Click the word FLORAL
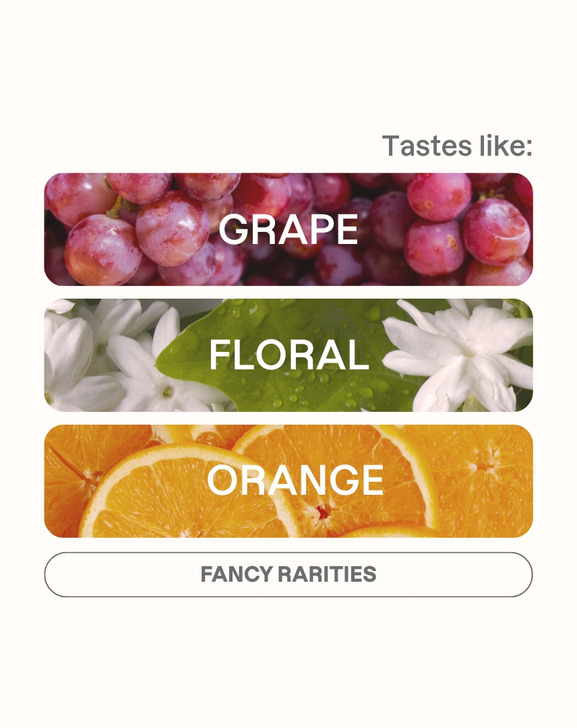This screenshot has height=728, width=577. pyautogui.click(x=288, y=355)
